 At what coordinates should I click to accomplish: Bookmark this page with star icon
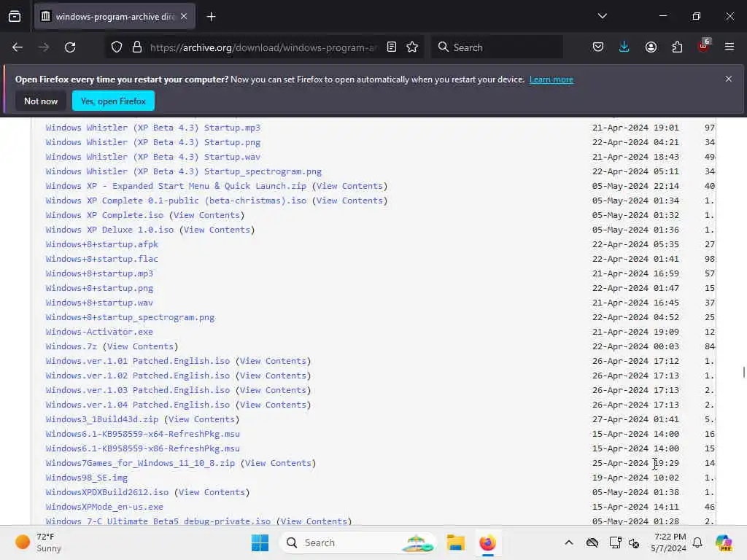coord(412,47)
